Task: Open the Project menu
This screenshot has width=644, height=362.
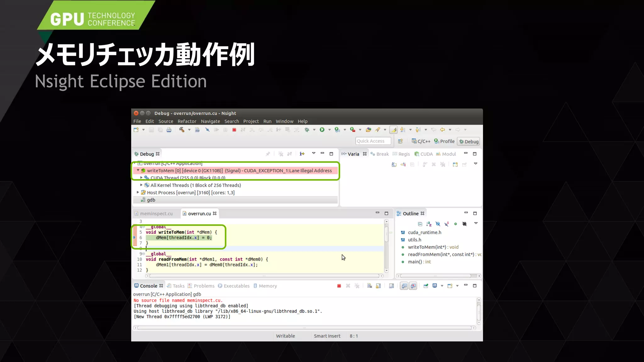Action: [x=251, y=121]
